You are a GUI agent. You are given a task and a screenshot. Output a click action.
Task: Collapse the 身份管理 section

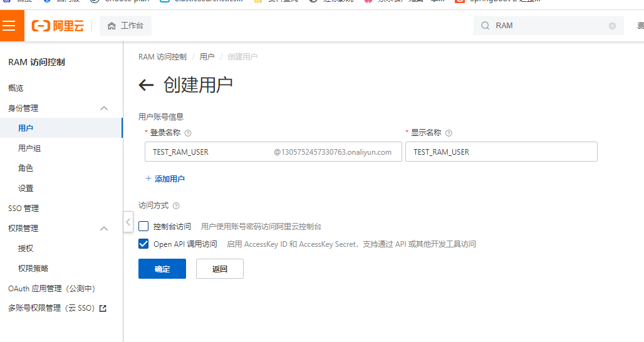click(x=104, y=108)
